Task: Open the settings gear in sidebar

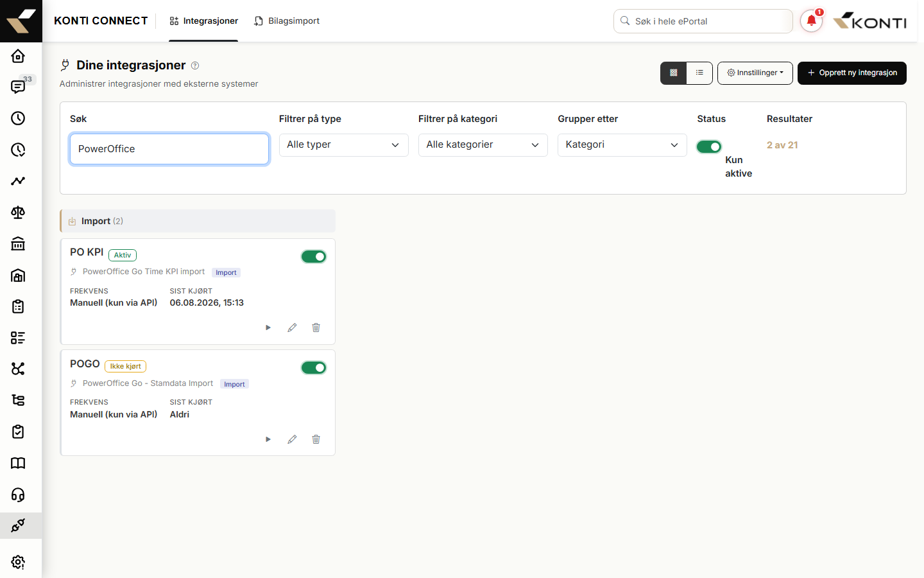Action: pos(18,562)
